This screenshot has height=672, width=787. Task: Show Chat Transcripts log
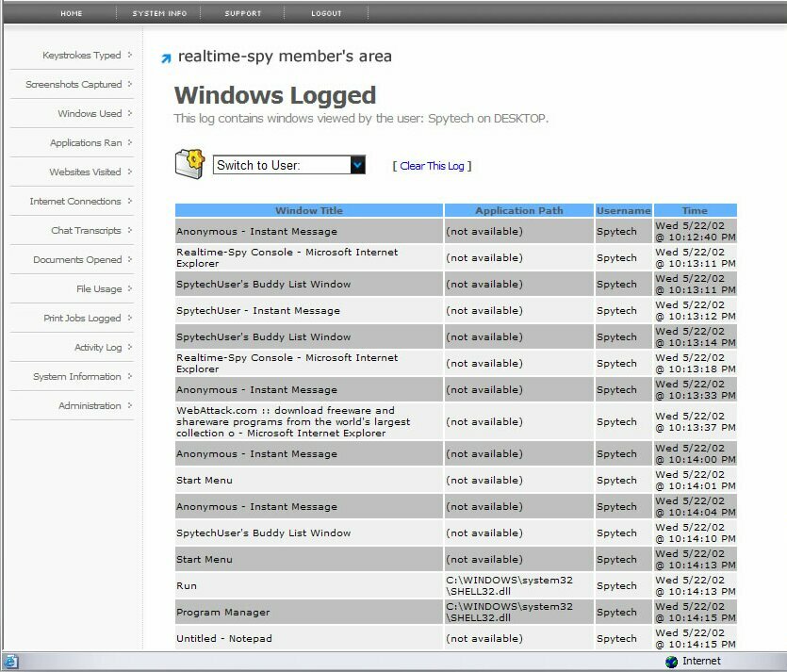(x=86, y=231)
